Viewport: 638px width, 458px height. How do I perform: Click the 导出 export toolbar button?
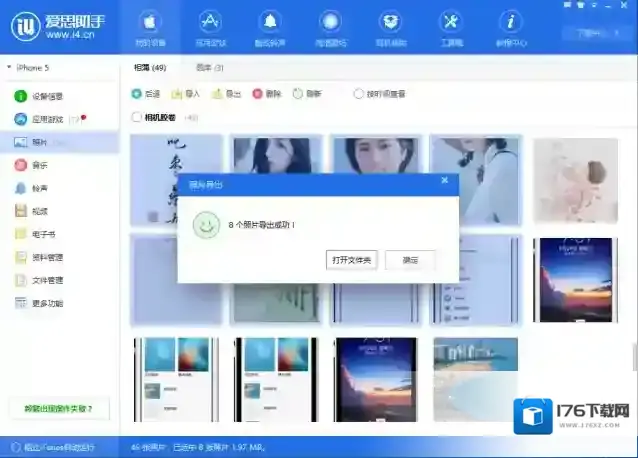[226, 94]
